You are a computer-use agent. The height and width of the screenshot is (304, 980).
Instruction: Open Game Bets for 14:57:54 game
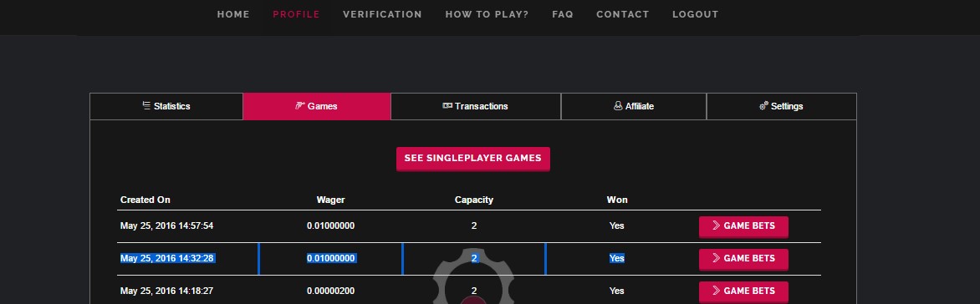[x=743, y=226]
